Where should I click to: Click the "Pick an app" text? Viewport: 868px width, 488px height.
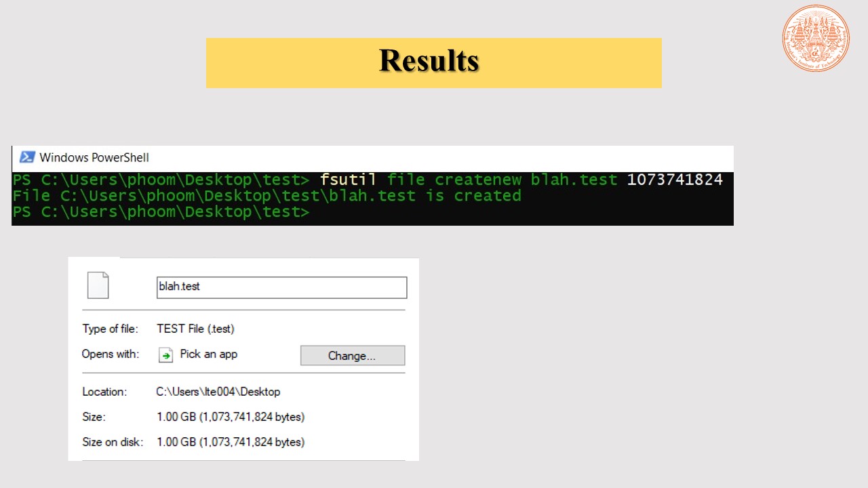(x=208, y=354)
